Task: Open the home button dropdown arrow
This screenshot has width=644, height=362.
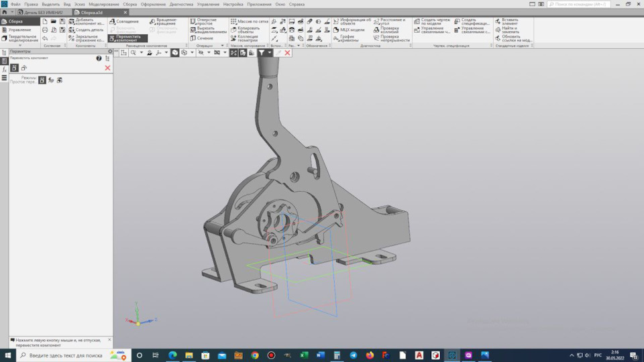Action: point(12,12)
